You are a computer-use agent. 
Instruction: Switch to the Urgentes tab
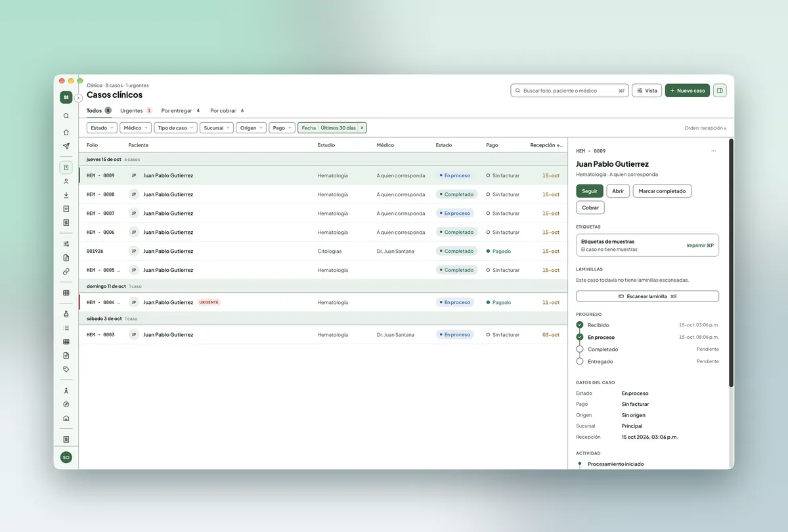coord(136,110)
